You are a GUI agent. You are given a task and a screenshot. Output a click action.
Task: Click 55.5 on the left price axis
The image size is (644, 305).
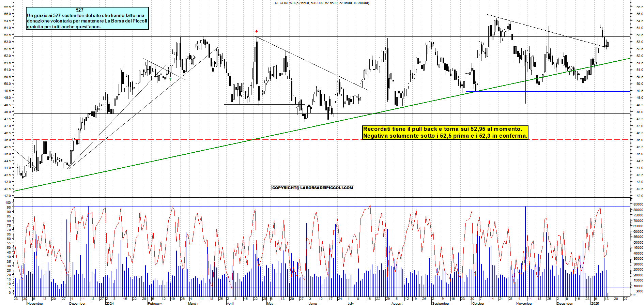8,7
